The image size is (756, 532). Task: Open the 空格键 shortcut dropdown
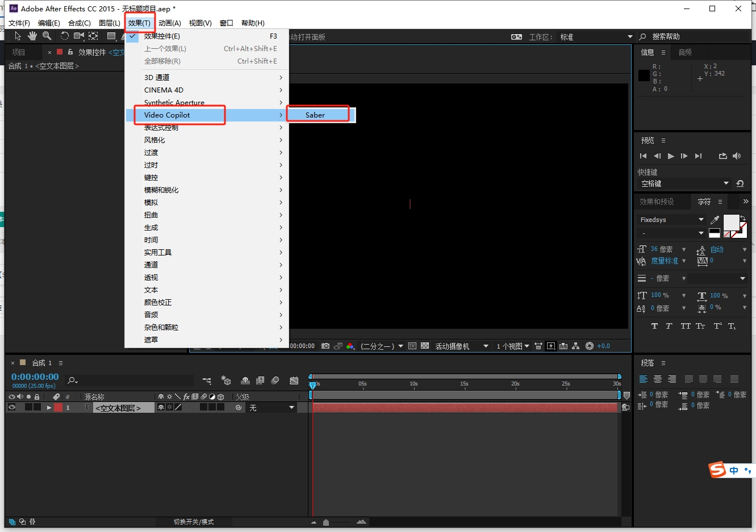point(684,183)
